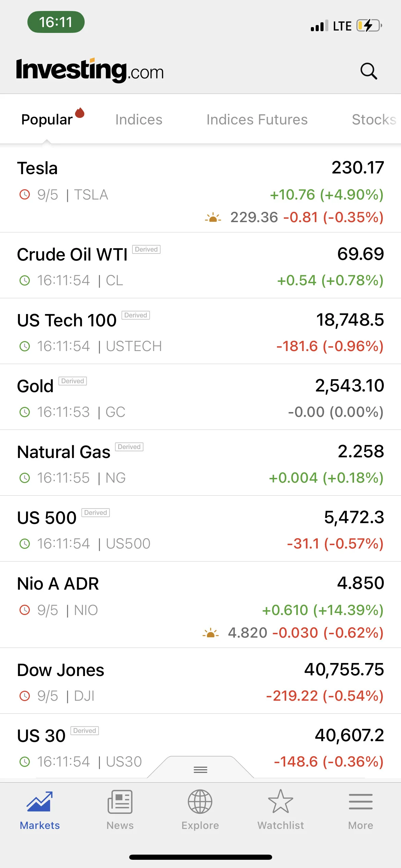
Task: Tap the search magnifier icon
Action: tap(369, 71)
